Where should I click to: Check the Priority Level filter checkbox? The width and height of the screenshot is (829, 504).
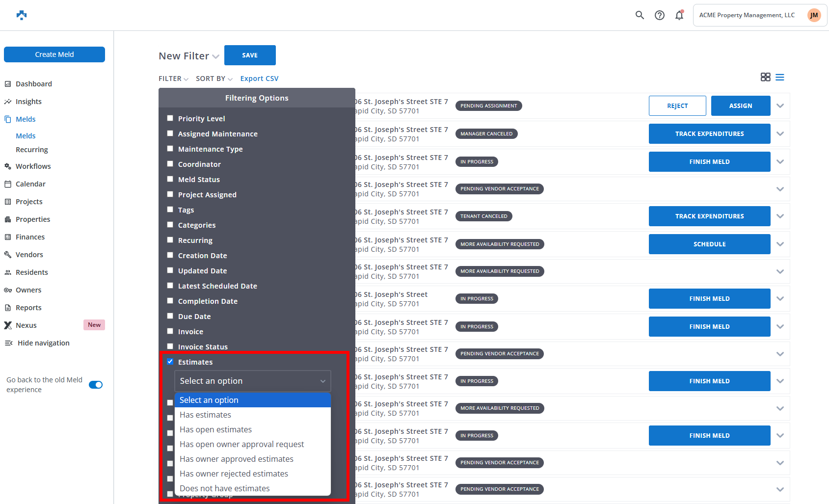pyautogui.click(x=170, y=118)
